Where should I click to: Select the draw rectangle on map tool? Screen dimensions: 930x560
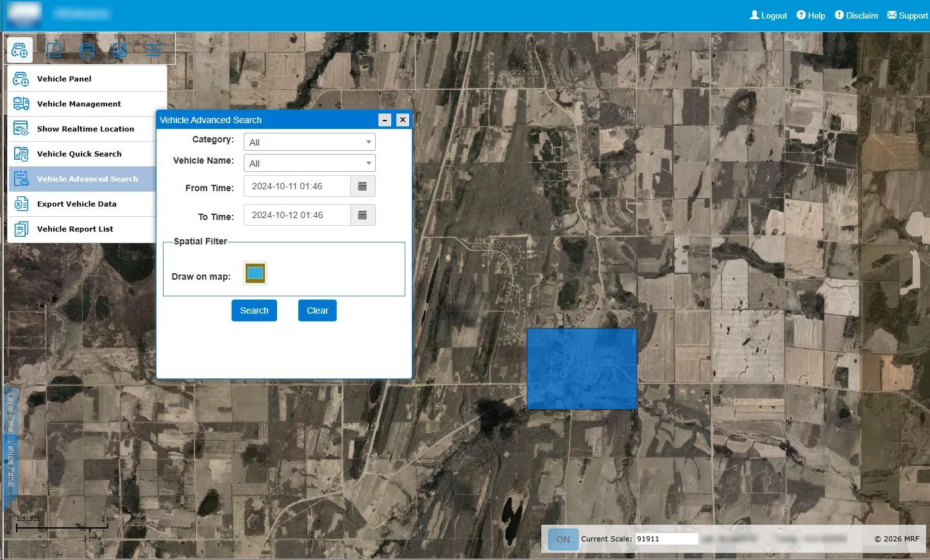click(255, 273)
